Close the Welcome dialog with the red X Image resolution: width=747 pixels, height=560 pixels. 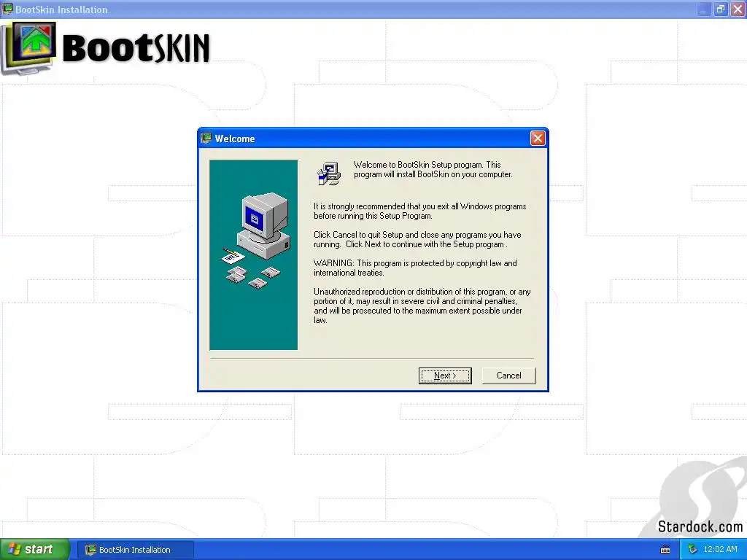click(x=538, y=138)
